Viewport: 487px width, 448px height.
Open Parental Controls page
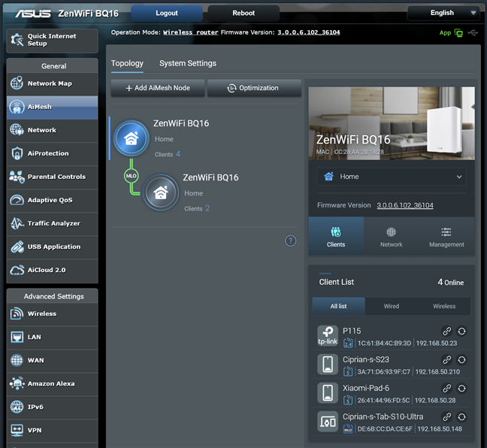pyautogui.click(x=52, y=177)
